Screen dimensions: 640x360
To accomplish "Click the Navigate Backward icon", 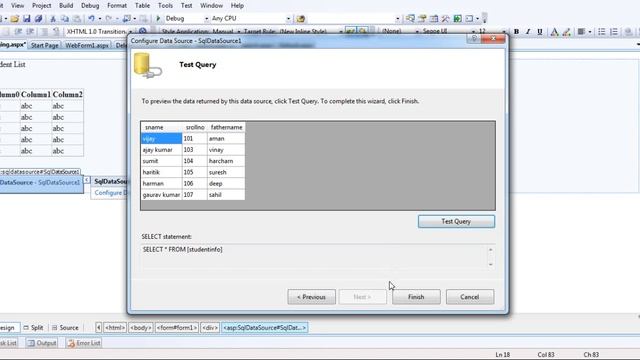I will pyautogui.click(x=127, y=18).
